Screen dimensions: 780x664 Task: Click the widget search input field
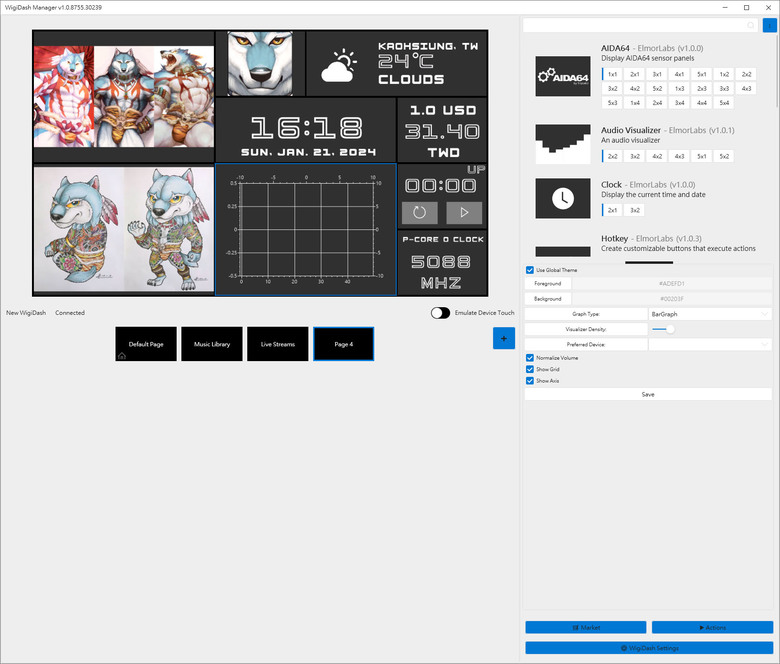click(641, 25)
